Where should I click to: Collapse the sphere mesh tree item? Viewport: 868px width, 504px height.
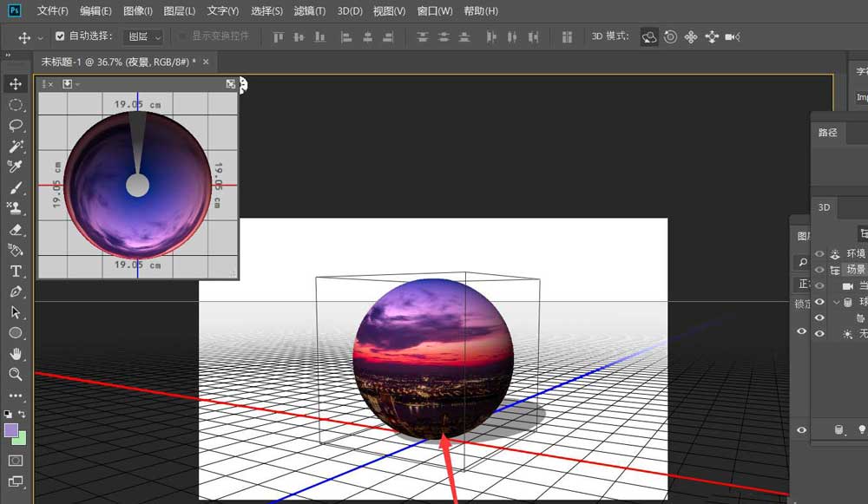[836, 302]
